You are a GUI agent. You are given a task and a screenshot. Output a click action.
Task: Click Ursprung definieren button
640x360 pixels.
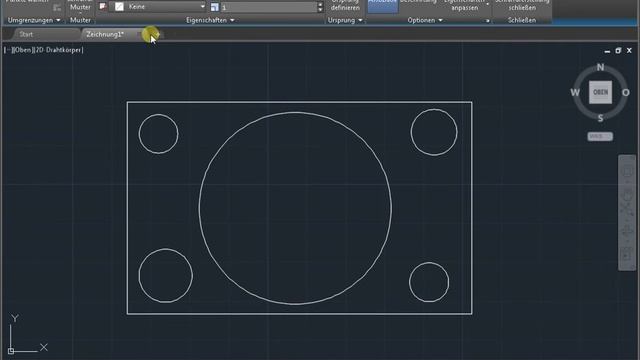coord(345,5)
